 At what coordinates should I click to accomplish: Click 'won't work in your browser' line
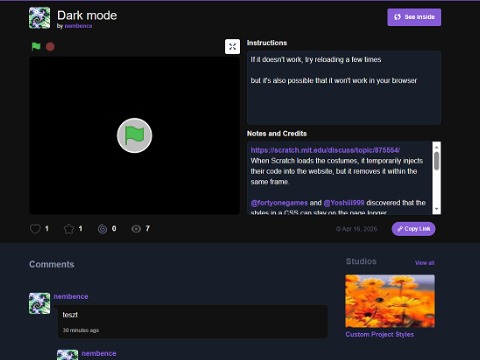point(334,81)
